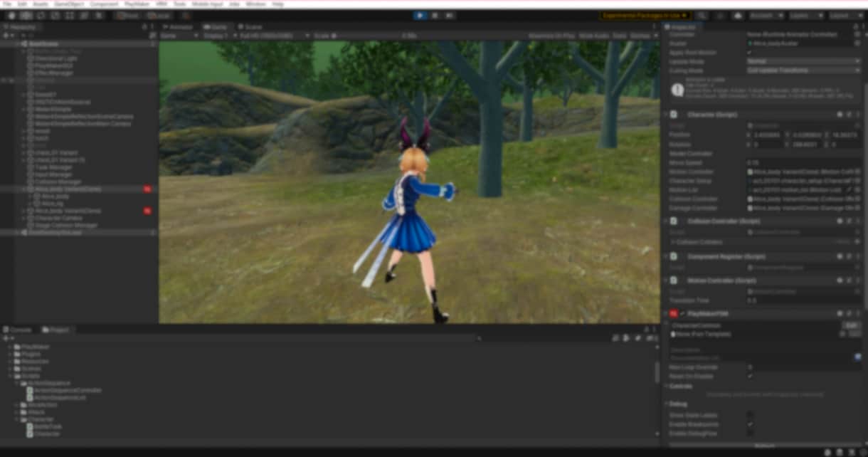Click the Play button in the toolbar
Screen dimensions: 868x457
tap(420, 15)
